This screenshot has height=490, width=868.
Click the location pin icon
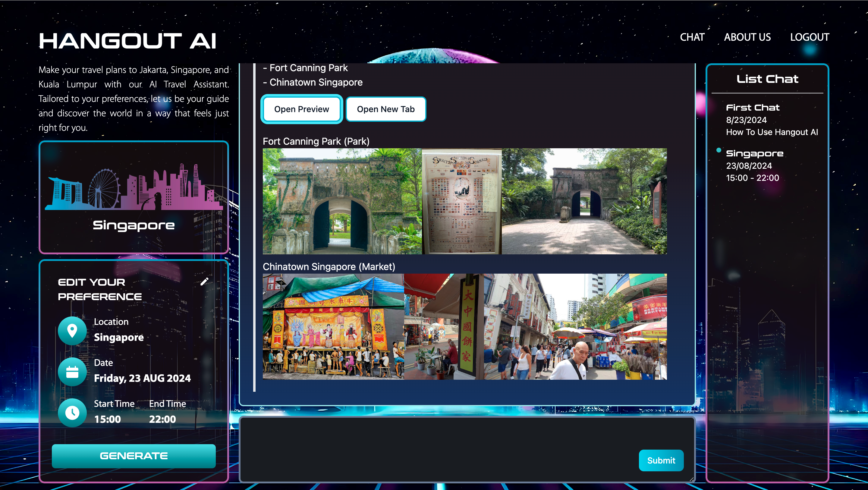coord(72,331)
